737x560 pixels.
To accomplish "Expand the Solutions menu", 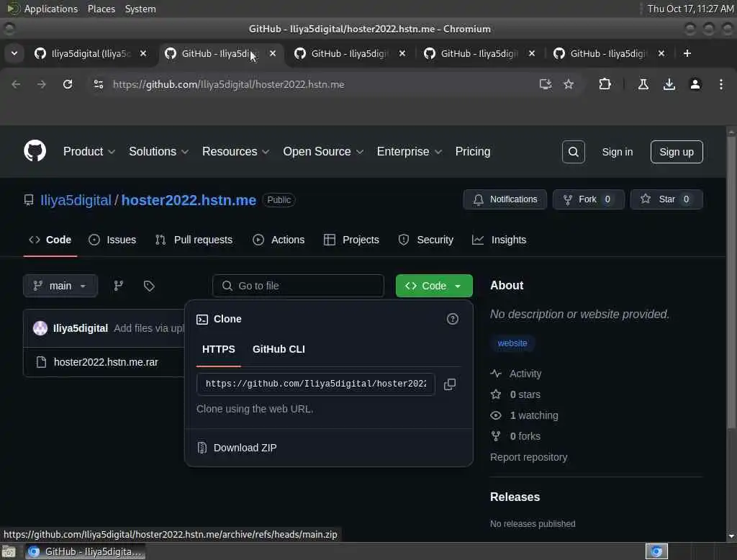I will tap(158, 152).
